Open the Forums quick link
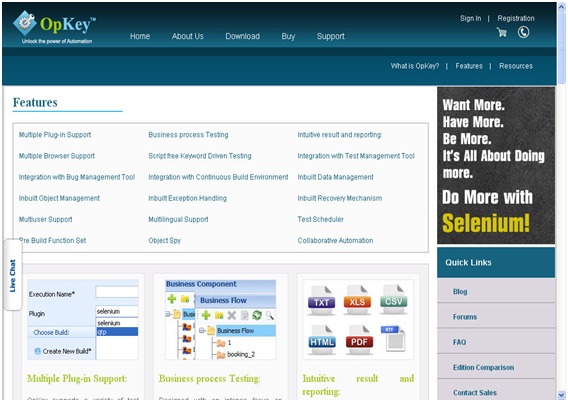The image size is (568, 402). (x=465, y=317)
